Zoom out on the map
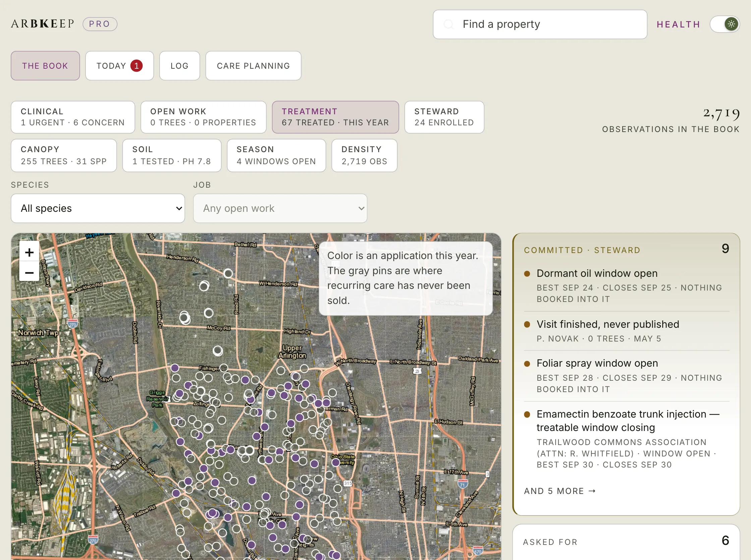This screenshot has width=751, height=560. coord(30,272)
